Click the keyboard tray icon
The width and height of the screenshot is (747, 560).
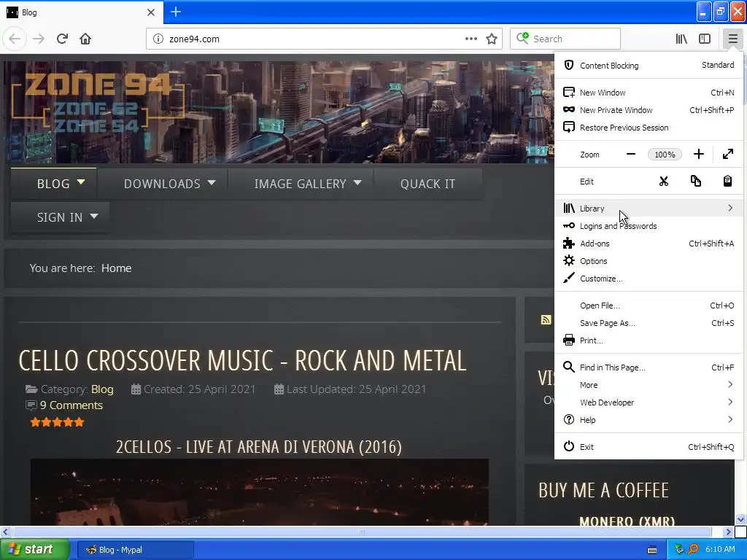[652, 550]
